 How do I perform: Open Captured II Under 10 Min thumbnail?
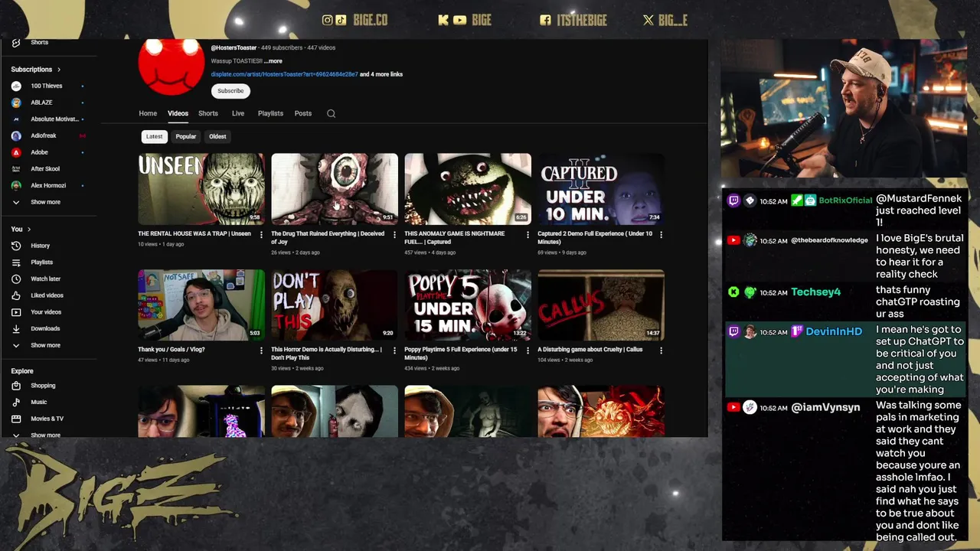point(601,189)
